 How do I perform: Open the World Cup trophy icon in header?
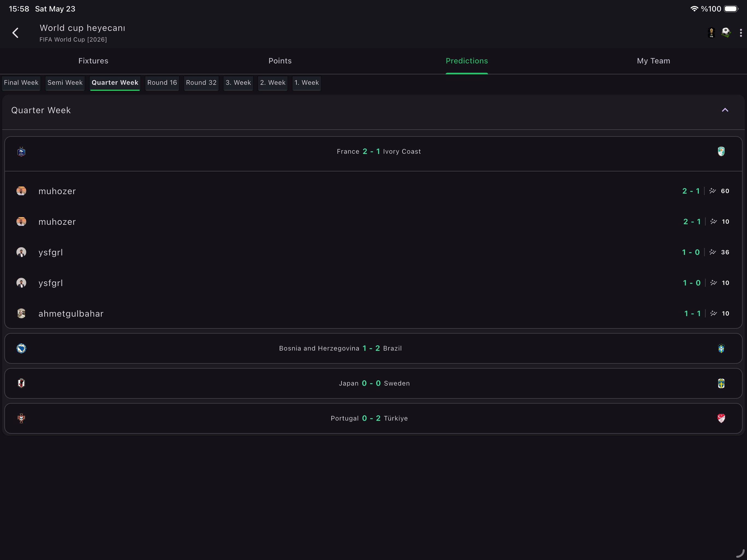pyautogui.click(x=711, y=33)
